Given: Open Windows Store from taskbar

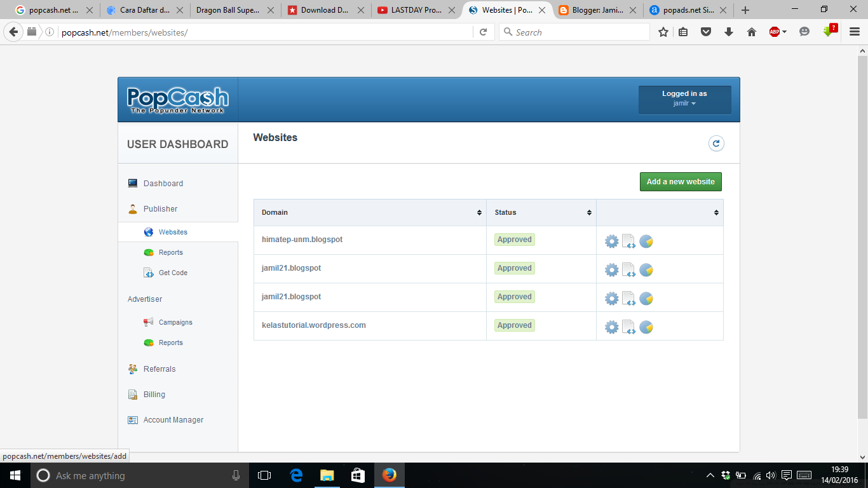Looking at the screenshot, I should 358,475.
